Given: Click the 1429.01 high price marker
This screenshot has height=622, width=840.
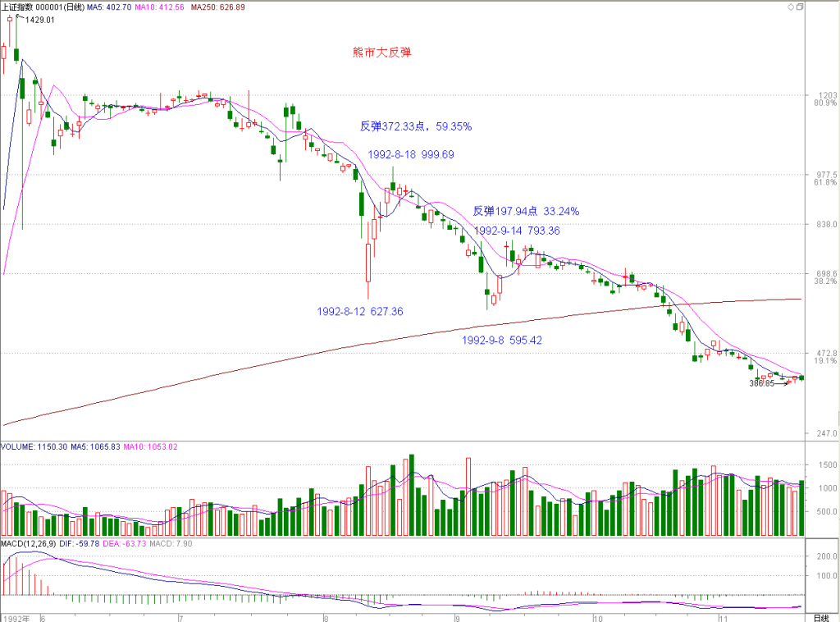Looking at the screenshot, I should coord(39,20).
